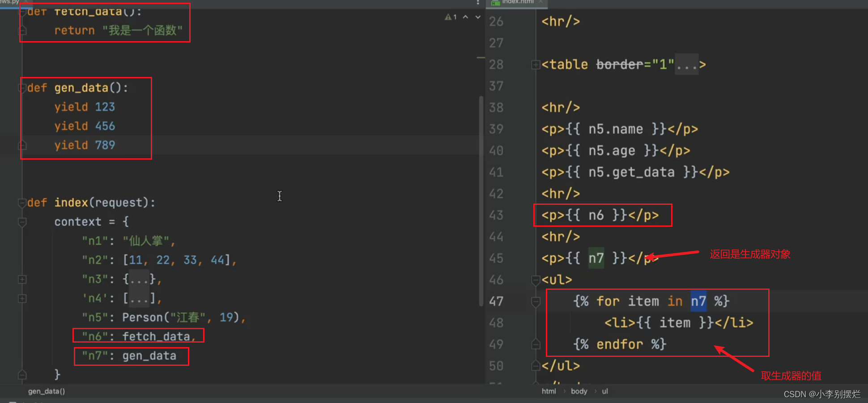The height and width of the screenshot is (403, 868).
Task: Expand the folded n4 list
Action: 22,298
